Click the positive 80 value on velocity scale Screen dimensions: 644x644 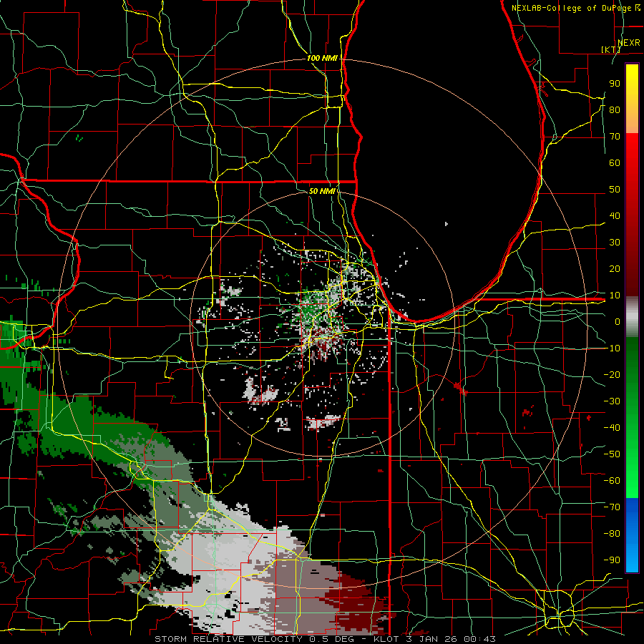click(x=615, y=109)
